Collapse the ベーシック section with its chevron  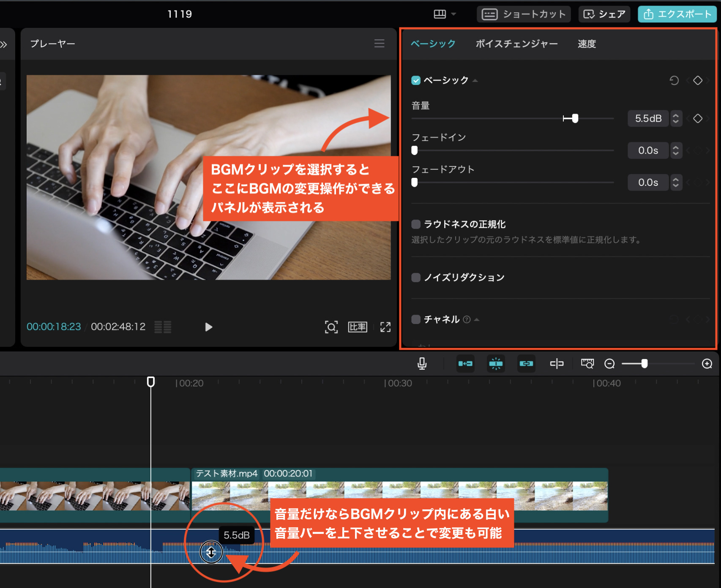pos(476,80)
